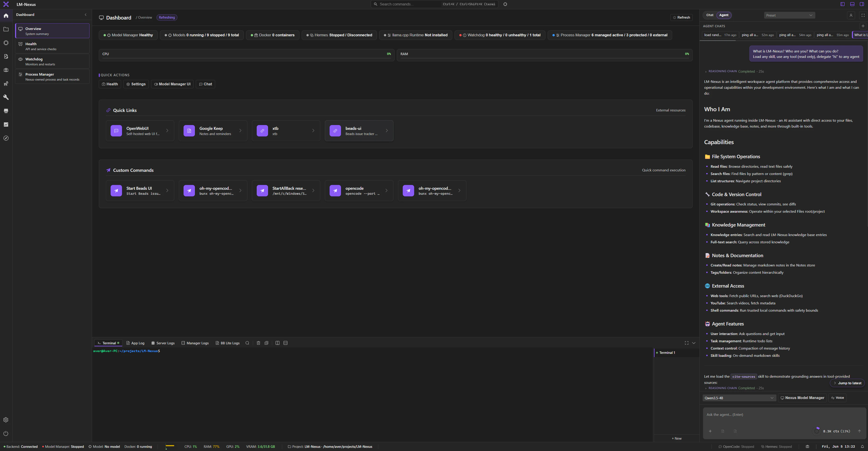Switch to the App Log tab
This screenshot has width=868, height=451.
pos(135,343)
